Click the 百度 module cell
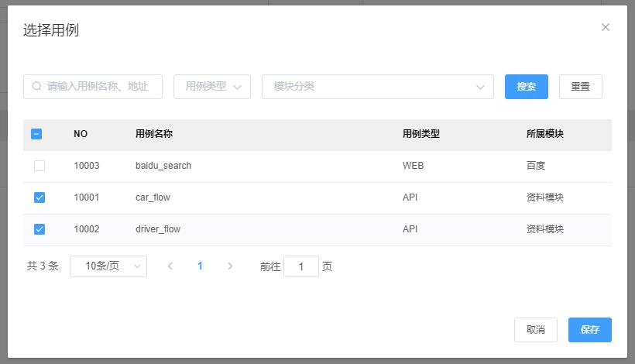 click(536, 166)
